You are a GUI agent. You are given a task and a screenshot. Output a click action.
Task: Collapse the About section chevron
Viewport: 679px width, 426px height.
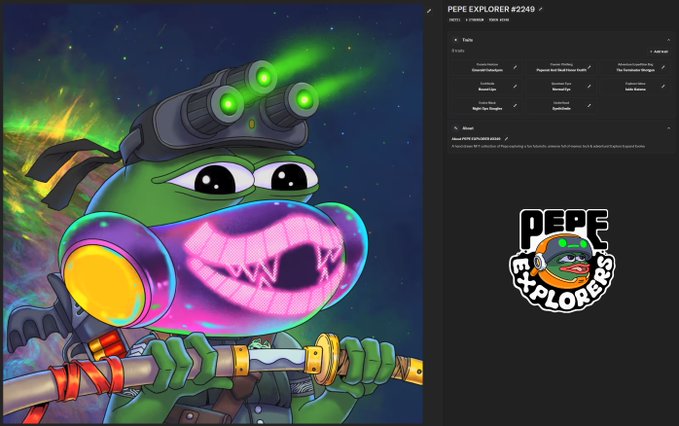pyautogui.click(x=669, y=128)
